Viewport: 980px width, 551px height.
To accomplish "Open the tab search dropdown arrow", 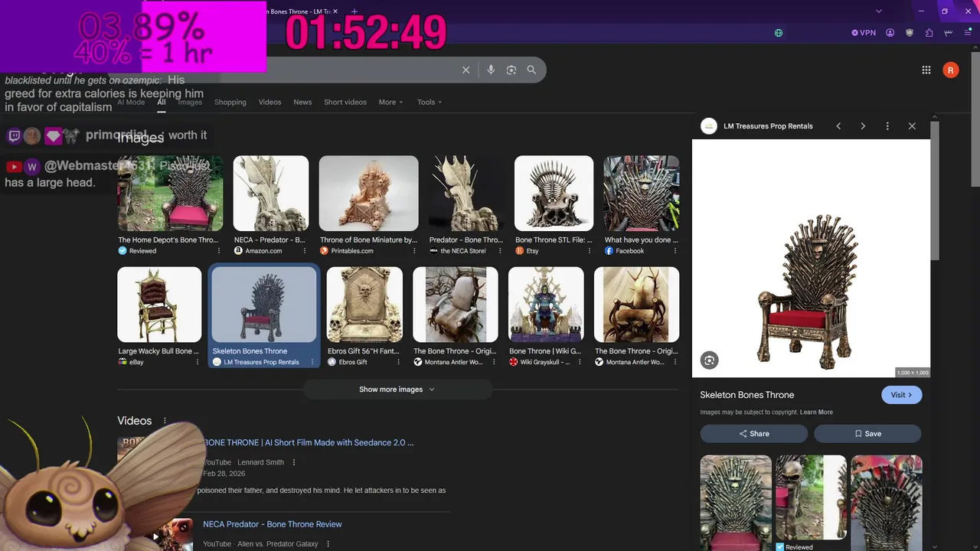I will (x=879, y=11).
